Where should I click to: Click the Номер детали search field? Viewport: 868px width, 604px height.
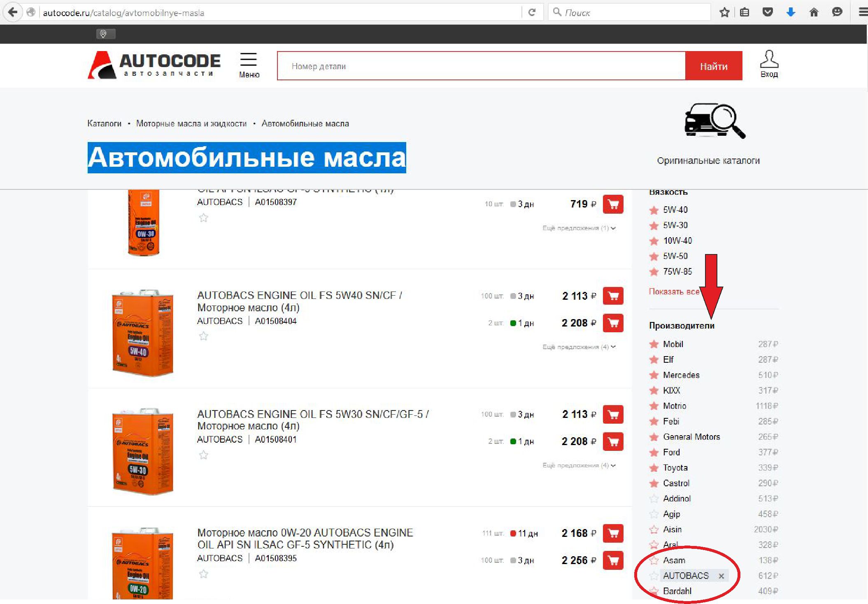click(x=481, y=66)
